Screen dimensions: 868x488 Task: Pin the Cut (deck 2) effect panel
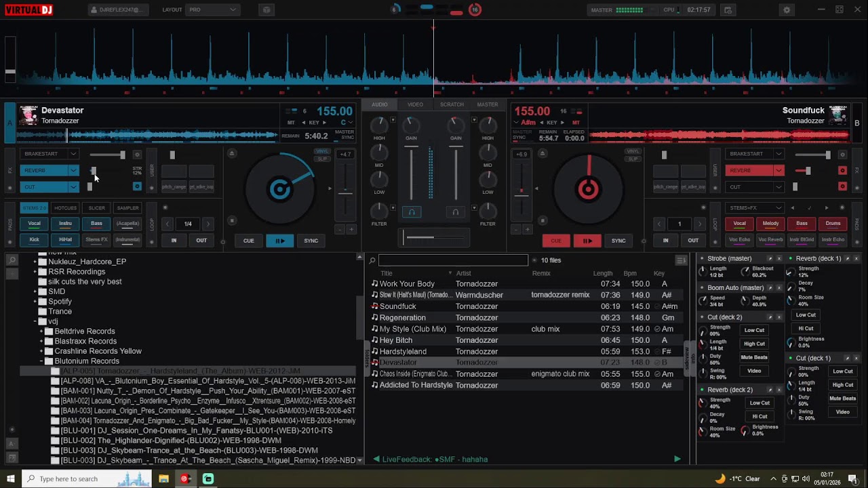770,317
